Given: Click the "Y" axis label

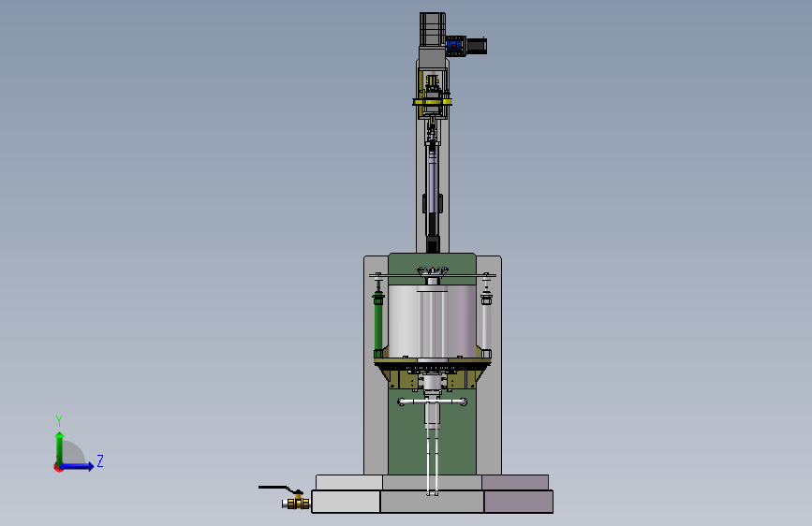Looking at the screenshot, I should 59,420.
